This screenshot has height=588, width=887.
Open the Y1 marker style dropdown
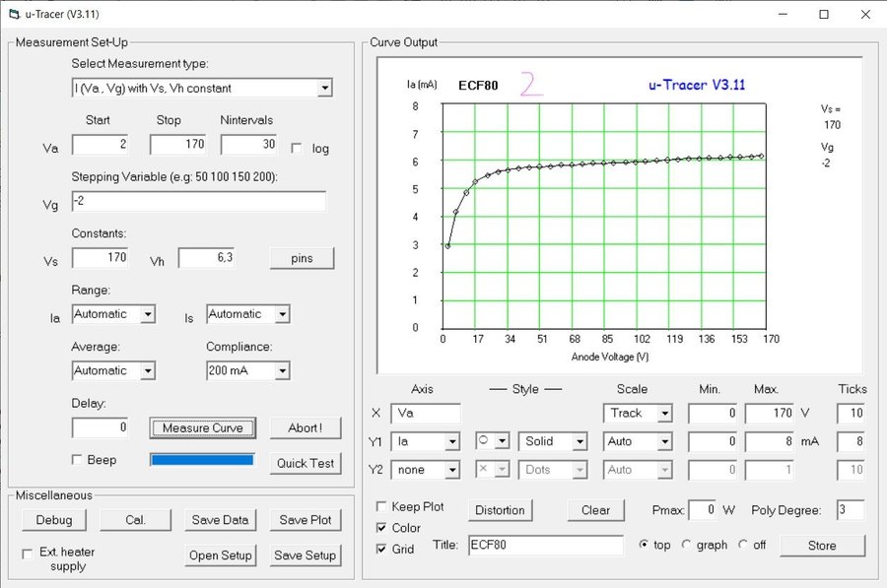[x=502, y=441]
